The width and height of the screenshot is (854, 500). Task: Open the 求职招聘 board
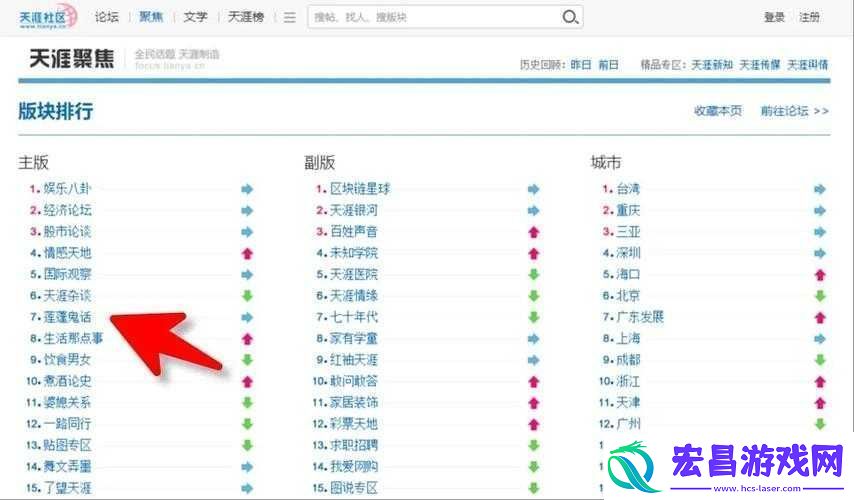[354, 445]
